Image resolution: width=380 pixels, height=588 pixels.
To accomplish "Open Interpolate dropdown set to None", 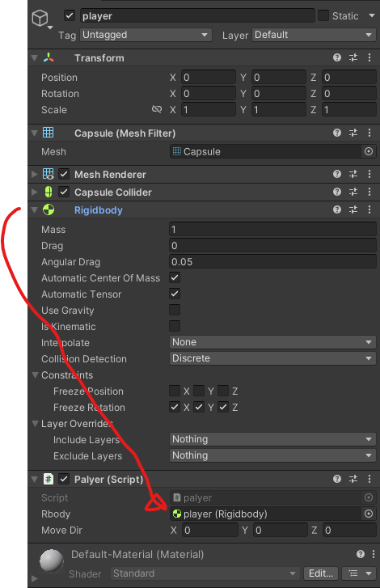I will (x=272, y=342).
